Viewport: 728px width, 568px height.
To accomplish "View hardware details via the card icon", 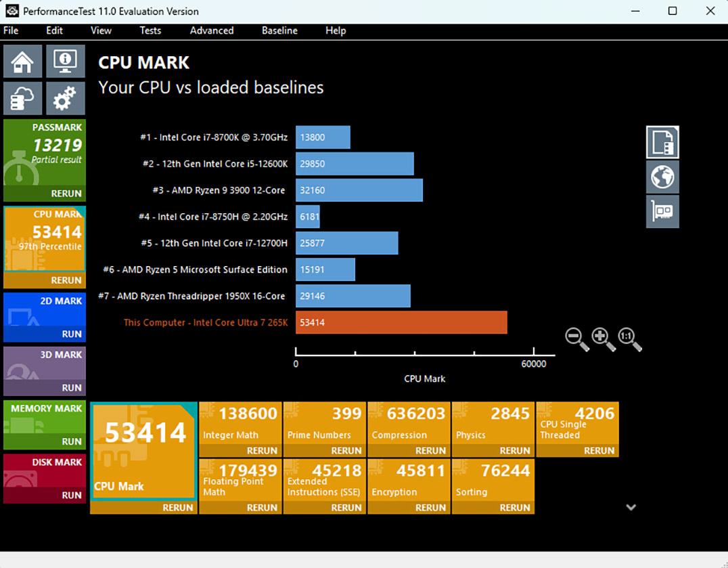I will (662, 211).
